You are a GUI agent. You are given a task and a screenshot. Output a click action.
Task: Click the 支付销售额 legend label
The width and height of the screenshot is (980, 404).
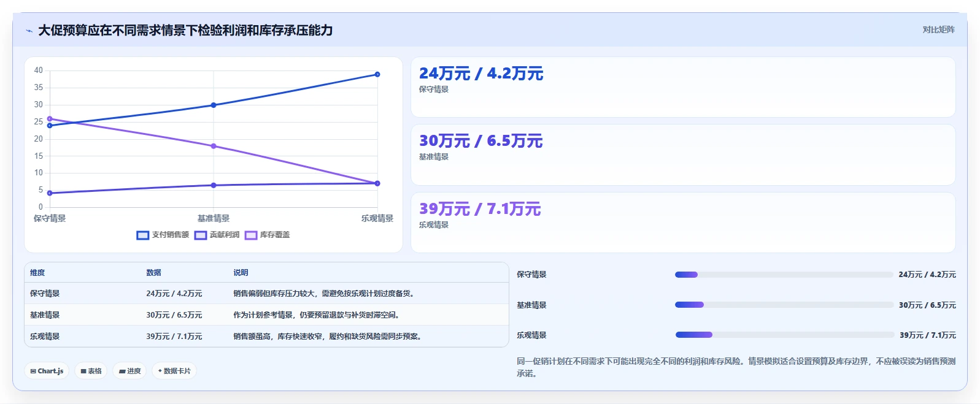click(x=171, y=235)
